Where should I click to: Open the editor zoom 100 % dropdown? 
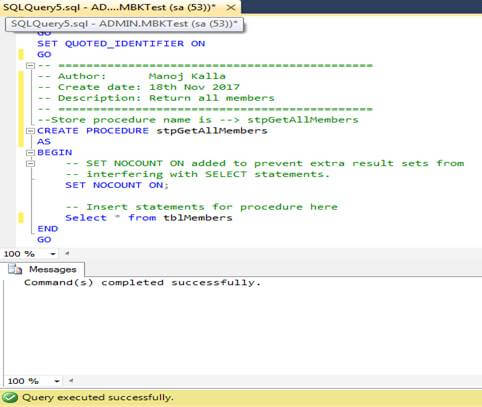[53, 254]
